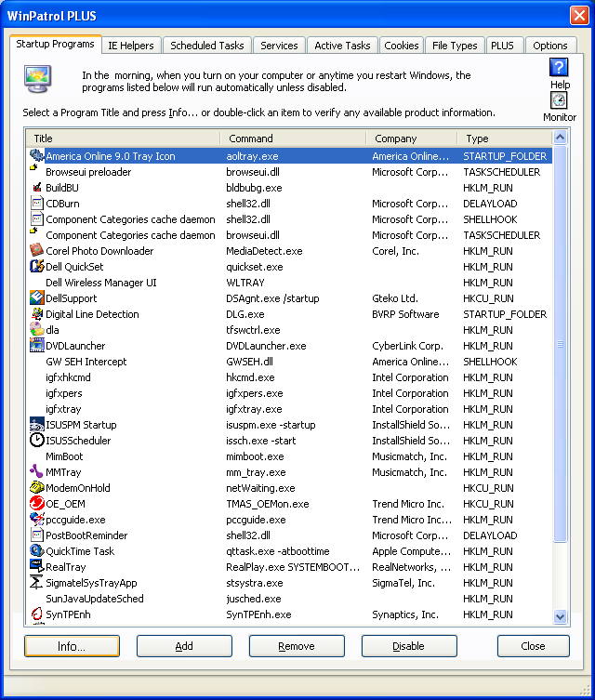This screenshot has width=595, height=700.
Task: Click the Remove button
Action: pyautogui.click(x=297, y=646)
